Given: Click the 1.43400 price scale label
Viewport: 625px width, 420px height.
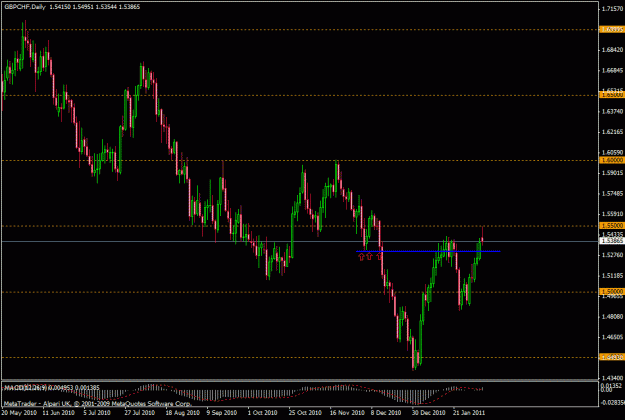Looking at the screenshot, I should tap(613, 378).
